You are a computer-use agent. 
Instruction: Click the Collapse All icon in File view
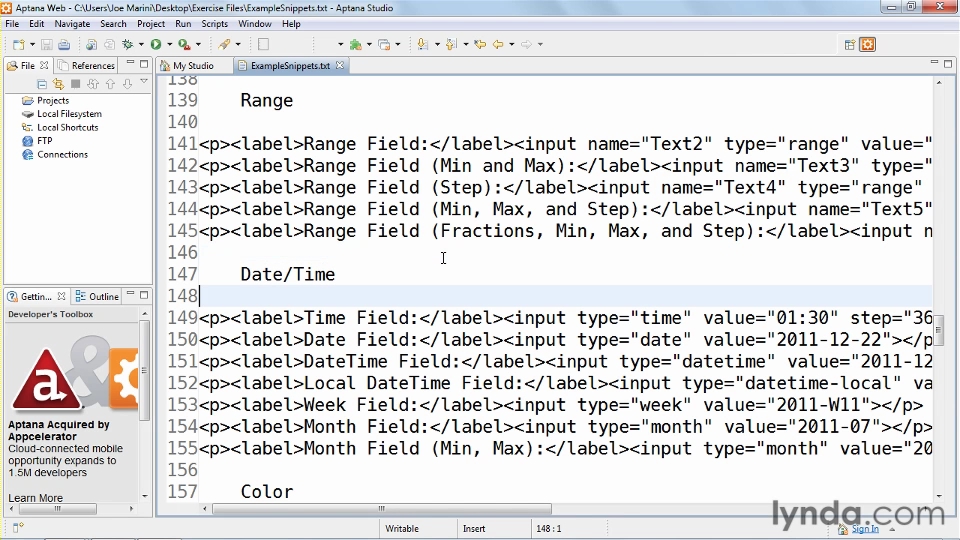[42, 84]
